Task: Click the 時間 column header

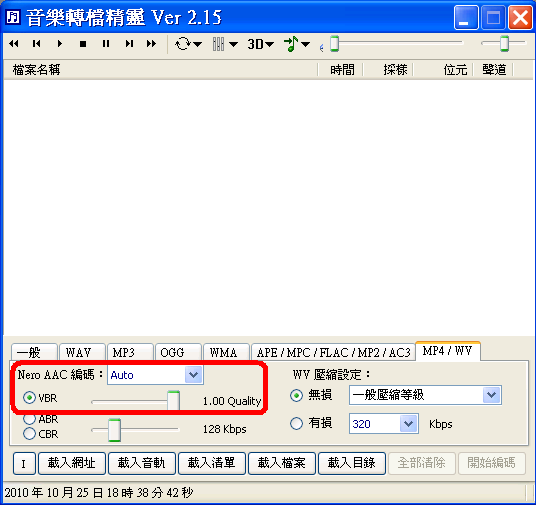Action: 342,70
